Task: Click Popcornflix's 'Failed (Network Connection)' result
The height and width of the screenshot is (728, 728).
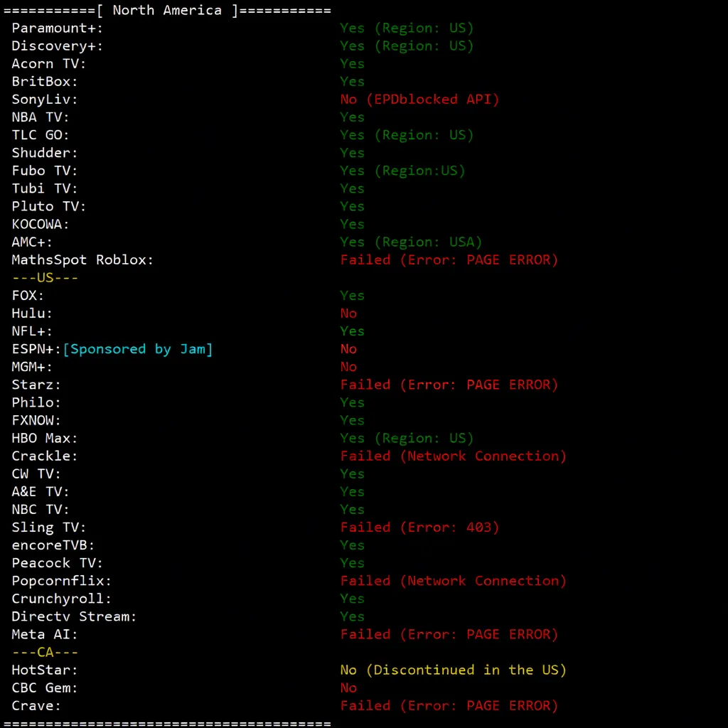Action: 453,581
